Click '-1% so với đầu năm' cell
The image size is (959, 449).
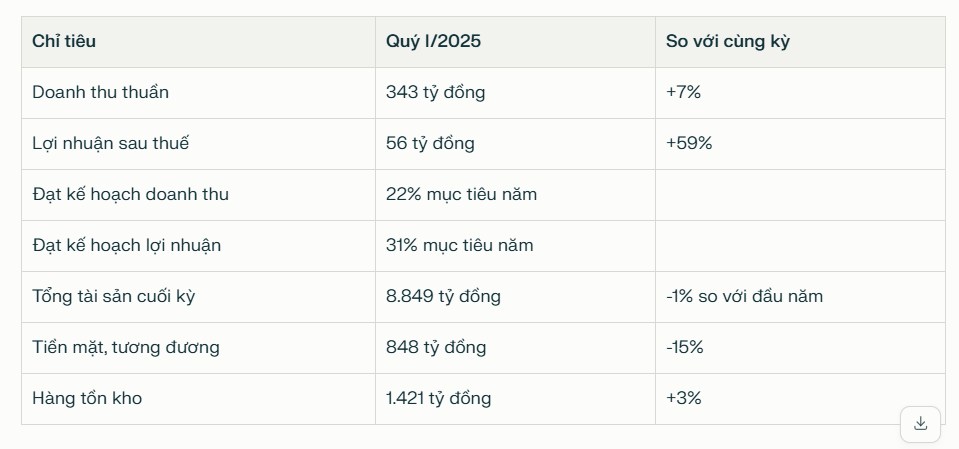[x=744, y=296]
